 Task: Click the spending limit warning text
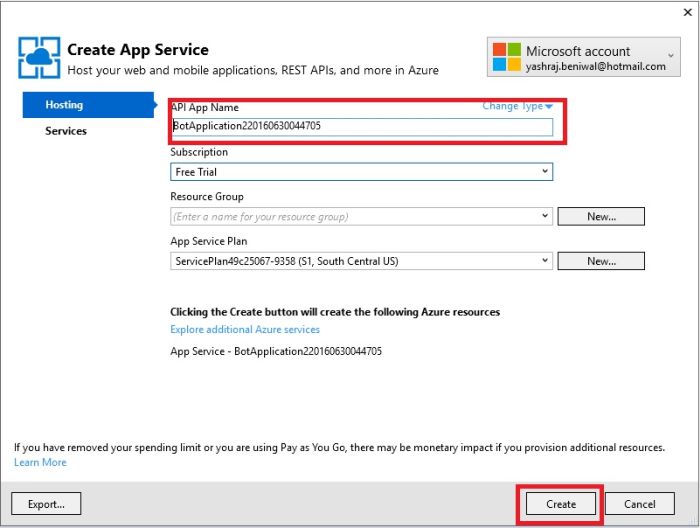pyautogui.click(x=339, y=448)
